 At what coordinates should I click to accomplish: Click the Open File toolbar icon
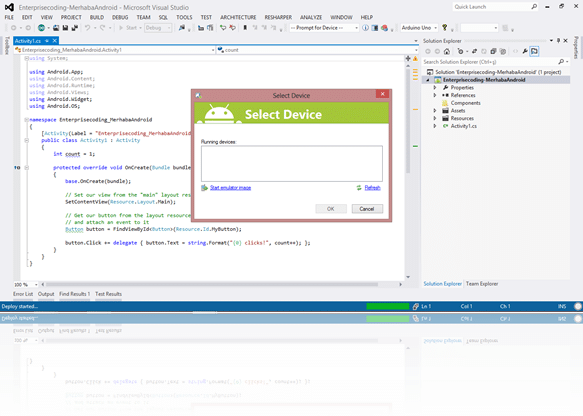click(x=56, y=28)
